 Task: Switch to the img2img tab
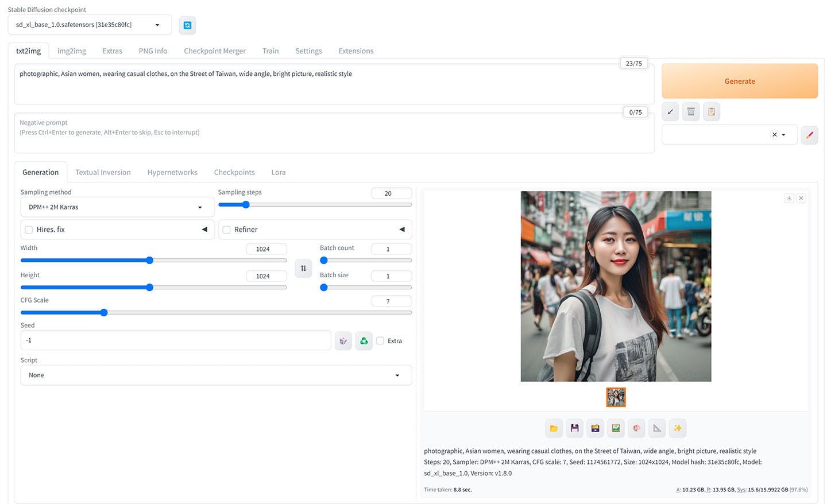[x=72, y=51]
